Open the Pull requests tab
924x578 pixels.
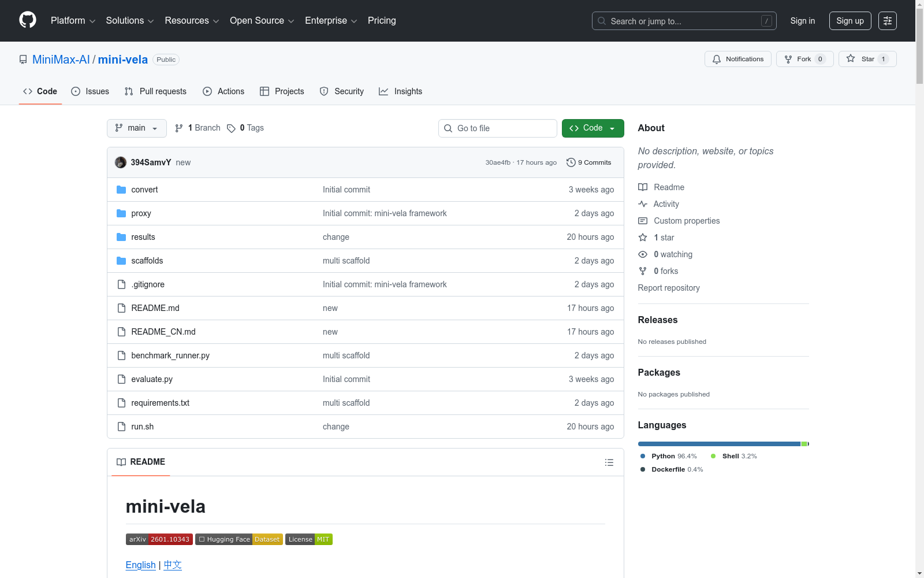coord(155,91)
